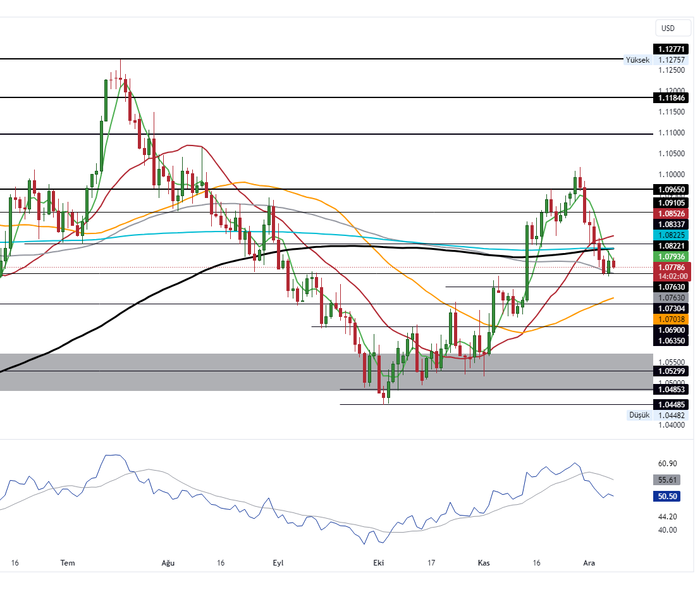This screenshot has width=700, height=594.
Task: Select the green 1.07936 moving average label
Action: (x=672, y=257)
